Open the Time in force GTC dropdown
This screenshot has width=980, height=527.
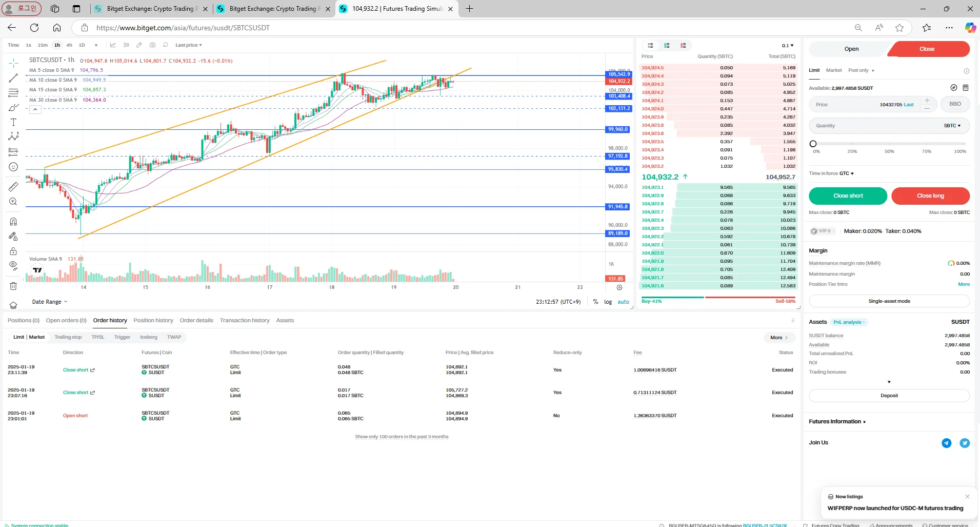click(x=846, y=173)
